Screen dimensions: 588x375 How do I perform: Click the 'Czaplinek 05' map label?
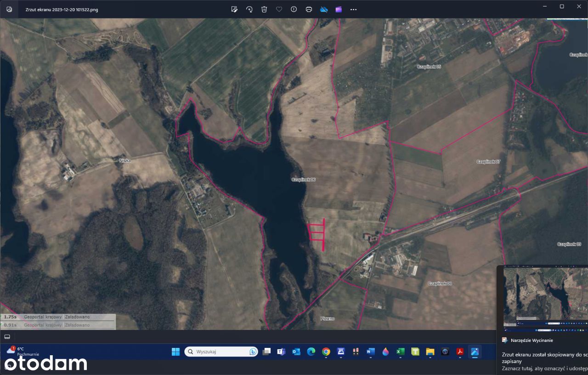(x=429, y=67)
